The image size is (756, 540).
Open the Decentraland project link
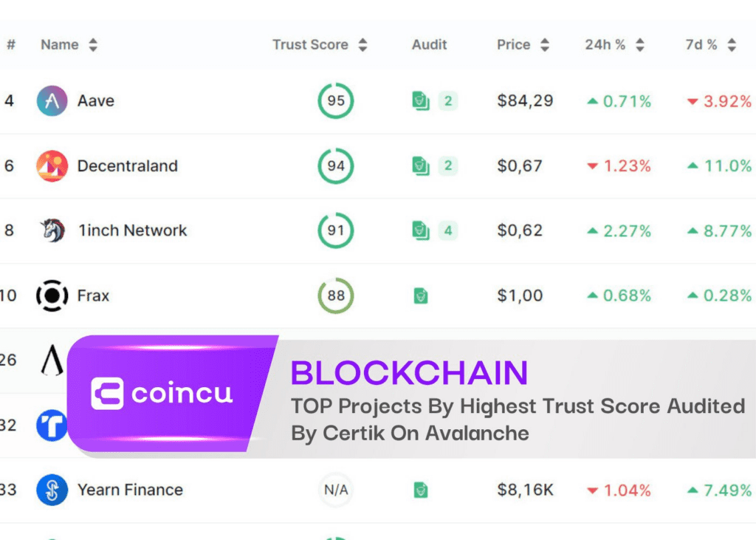pyautogui.click(x=128, y=166)
